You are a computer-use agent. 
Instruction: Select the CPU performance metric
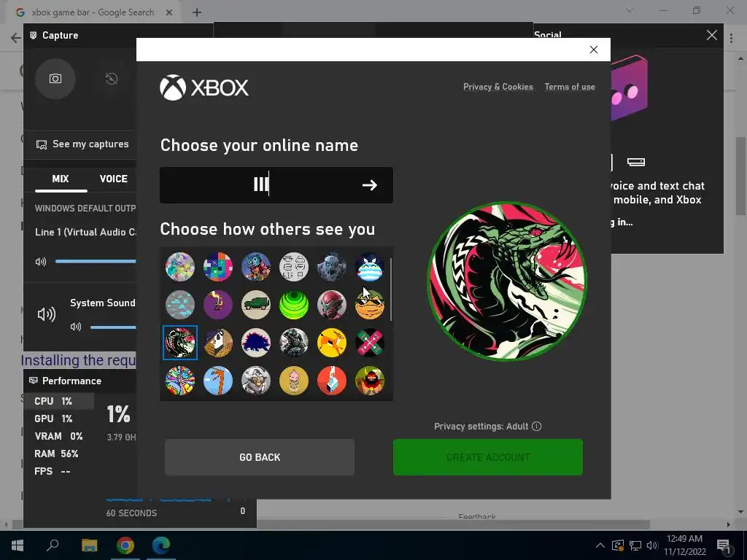coord(58,401)
